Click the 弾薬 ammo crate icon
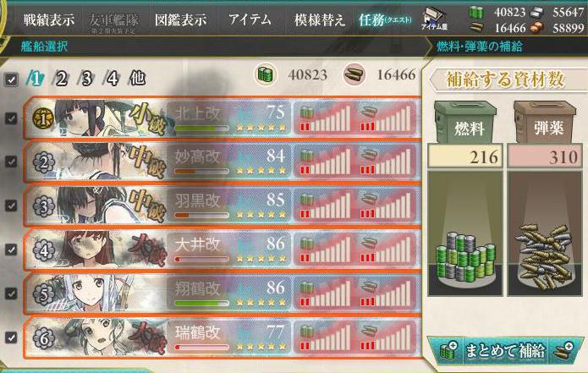This screenshot has height=373, width=588. click(545, 122)
